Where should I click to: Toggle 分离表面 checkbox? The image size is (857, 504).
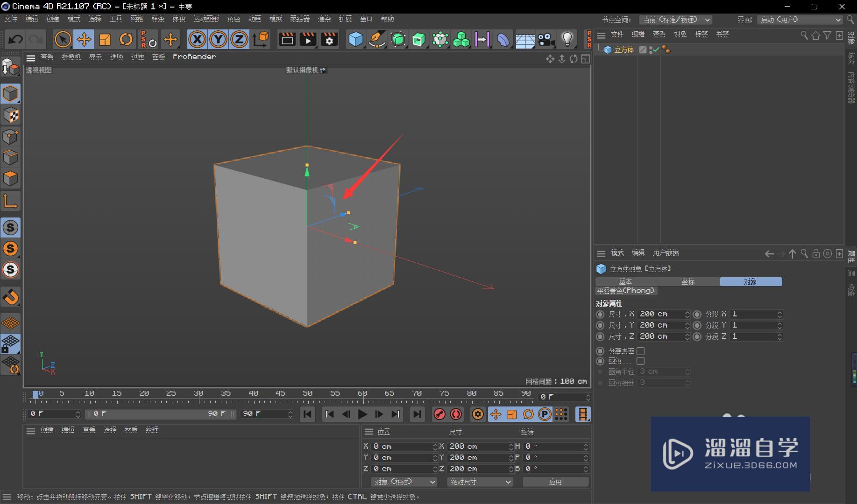click(x=641, y=351)
